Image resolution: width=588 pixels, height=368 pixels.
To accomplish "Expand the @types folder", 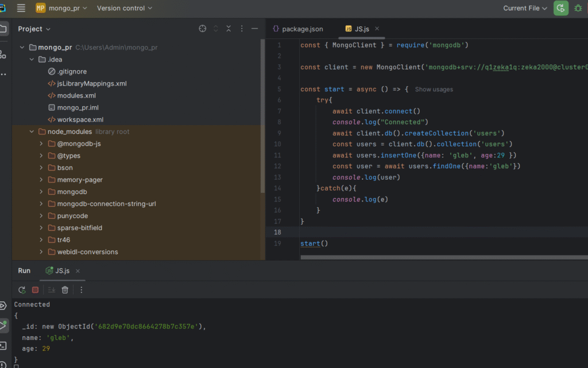I will [x=41, y=156].
